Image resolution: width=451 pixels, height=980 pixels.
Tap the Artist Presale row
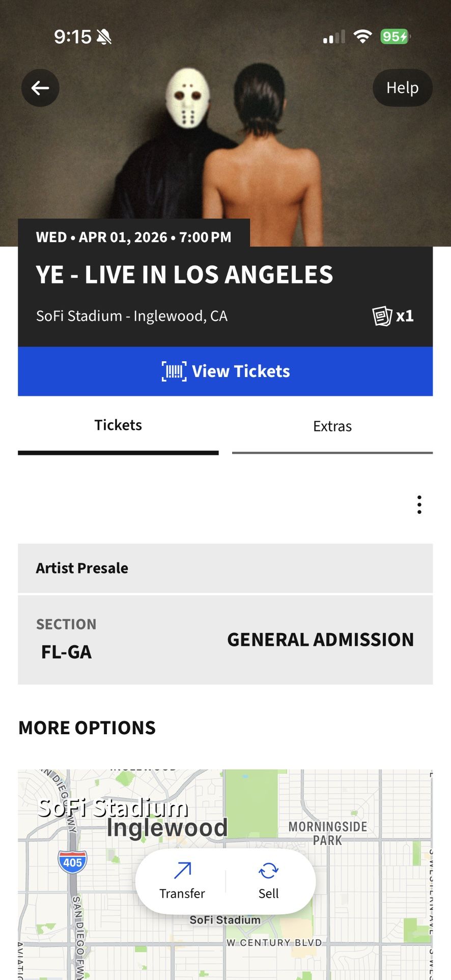click(225, 568)
